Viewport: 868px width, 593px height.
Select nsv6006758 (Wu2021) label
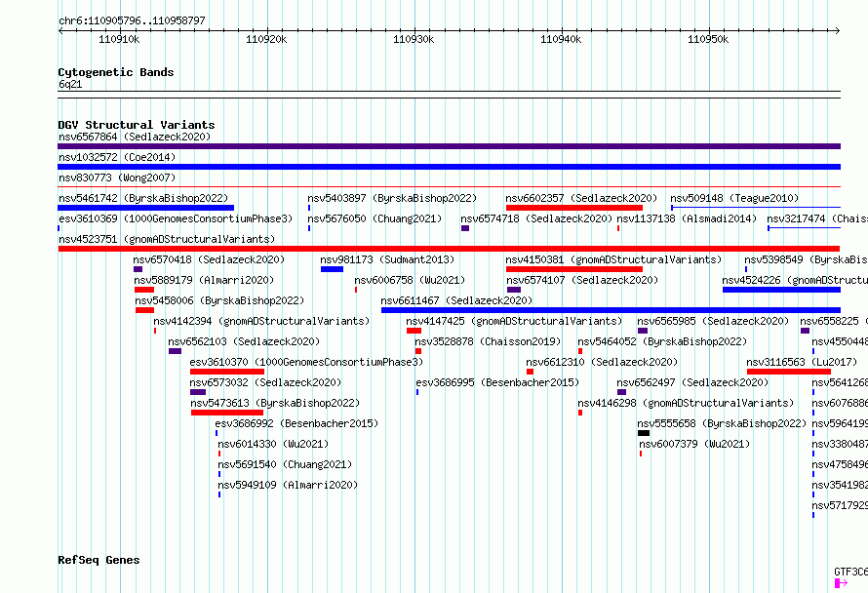point(410,280)
